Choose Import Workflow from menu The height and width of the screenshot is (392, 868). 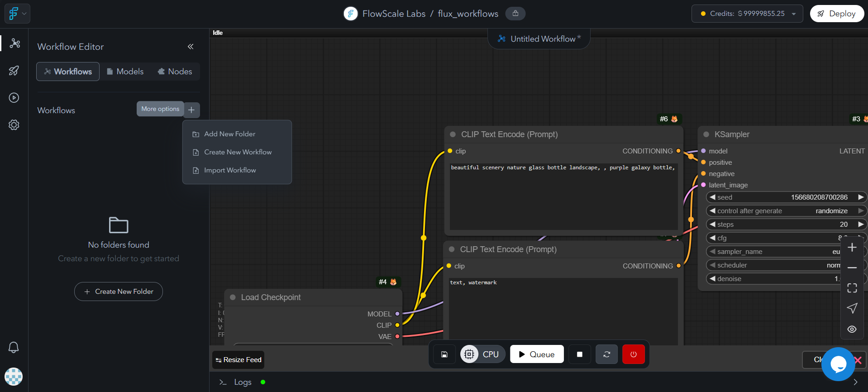[237, 170]
